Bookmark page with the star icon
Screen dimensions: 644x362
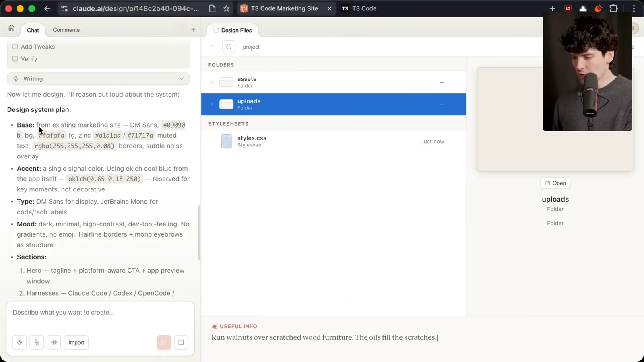pos(226,8)
